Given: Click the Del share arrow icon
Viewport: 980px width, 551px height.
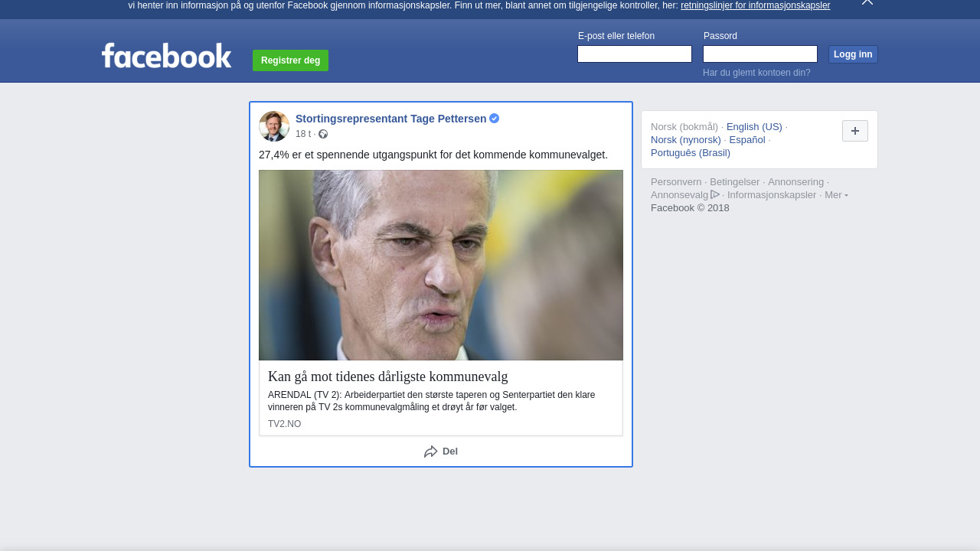Looking at the screenshot, I should coord(431,452).
